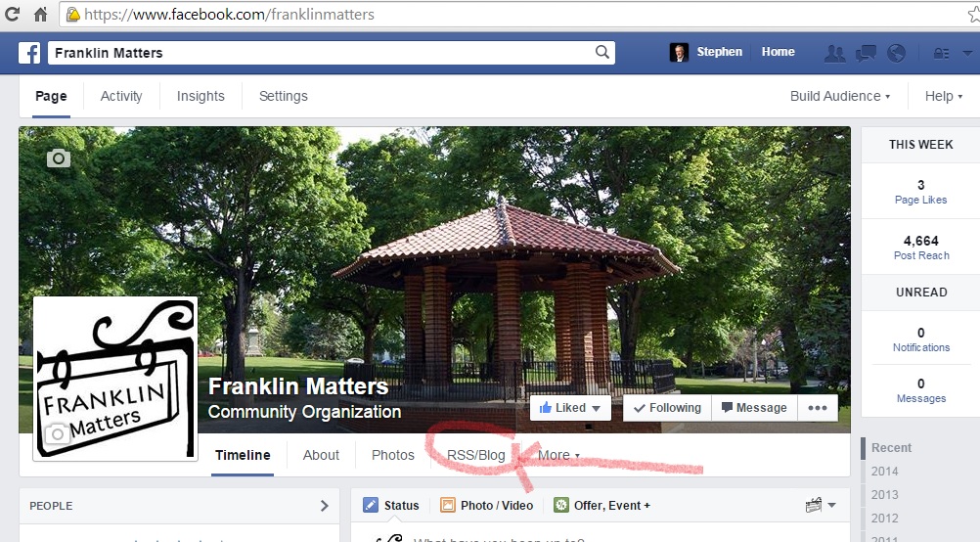Open the privacy shortcuts lock icon
This screenshot has width=980, height=542.
[941, 53]
